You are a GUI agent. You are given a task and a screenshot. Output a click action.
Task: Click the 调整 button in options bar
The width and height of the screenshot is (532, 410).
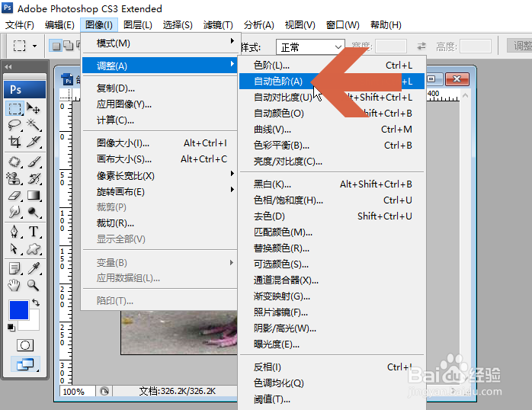point(520,46)
